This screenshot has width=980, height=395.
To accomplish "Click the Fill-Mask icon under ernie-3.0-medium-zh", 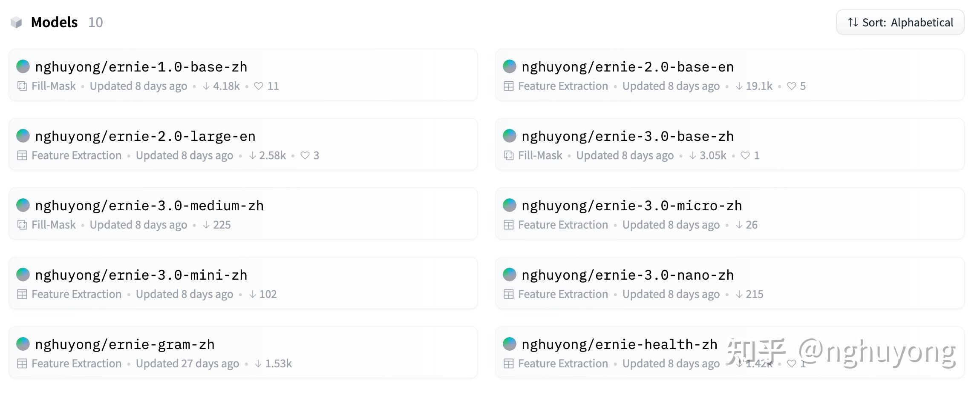I will point(22,225).
